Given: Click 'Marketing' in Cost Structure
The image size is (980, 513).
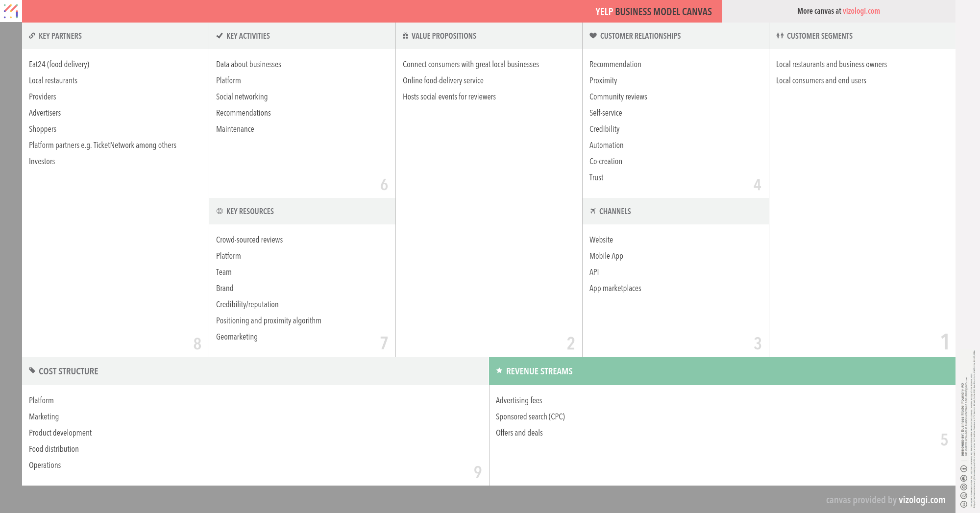Looking at the screenshot, I should pos(44,416).
